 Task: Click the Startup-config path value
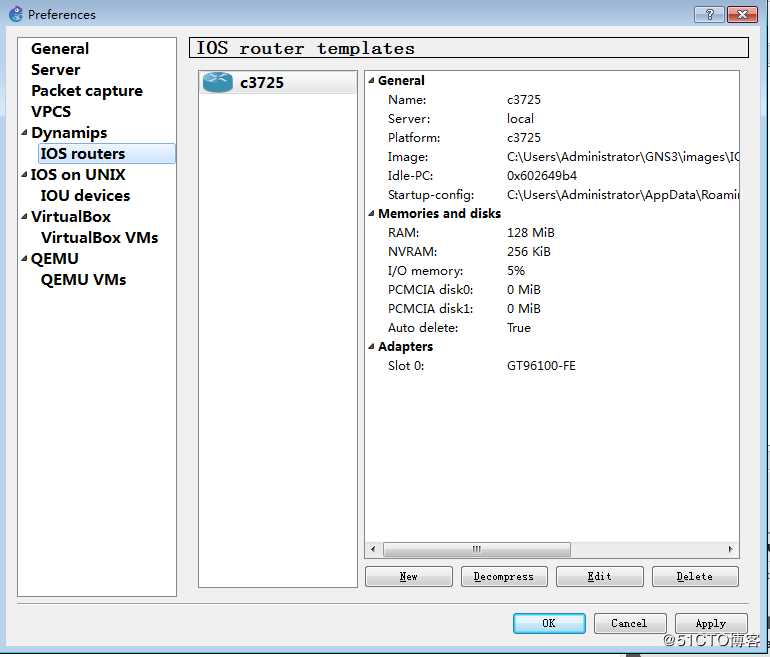point(623,195)
